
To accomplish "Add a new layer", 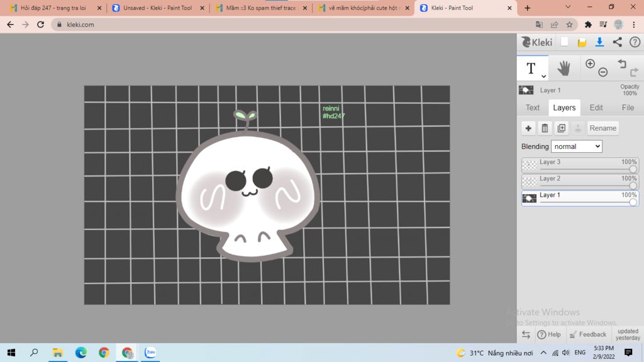I will click(528, 128).
